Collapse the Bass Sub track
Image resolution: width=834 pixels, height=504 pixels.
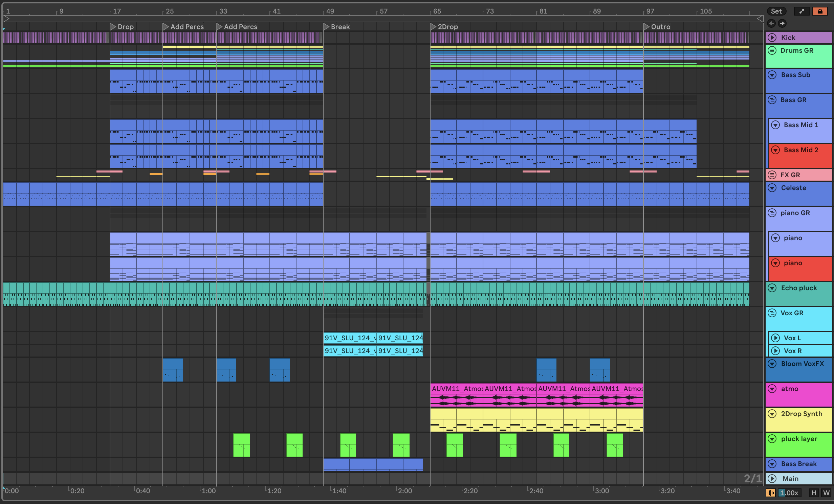(x=772, y=75)
